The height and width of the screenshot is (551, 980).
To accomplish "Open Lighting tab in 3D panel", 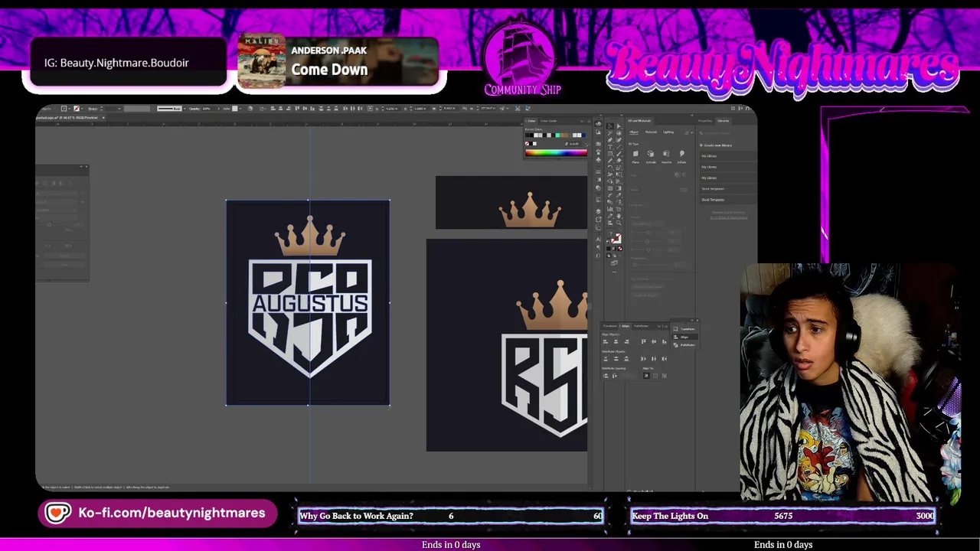I will point(668,132).
